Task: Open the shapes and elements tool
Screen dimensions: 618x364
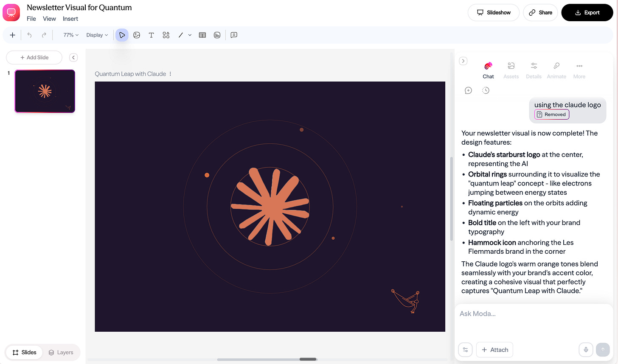Action: point(166,35)
